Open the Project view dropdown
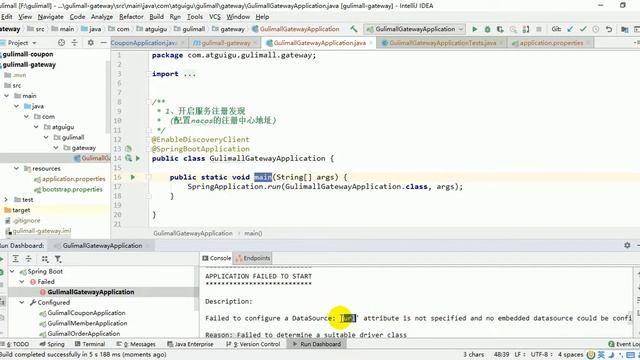 (22, 42)
